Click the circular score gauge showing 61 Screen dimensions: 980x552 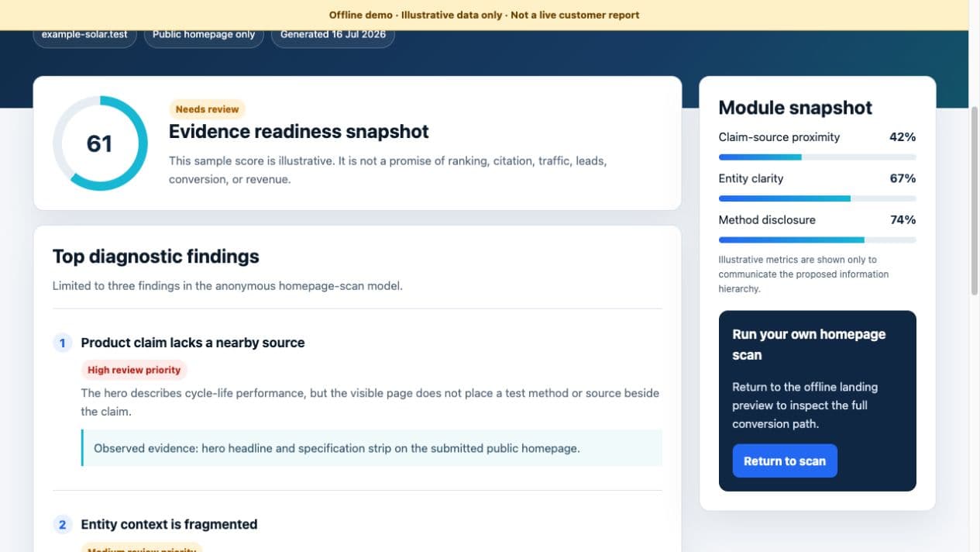pyautogui.click(x=100, y=143)
